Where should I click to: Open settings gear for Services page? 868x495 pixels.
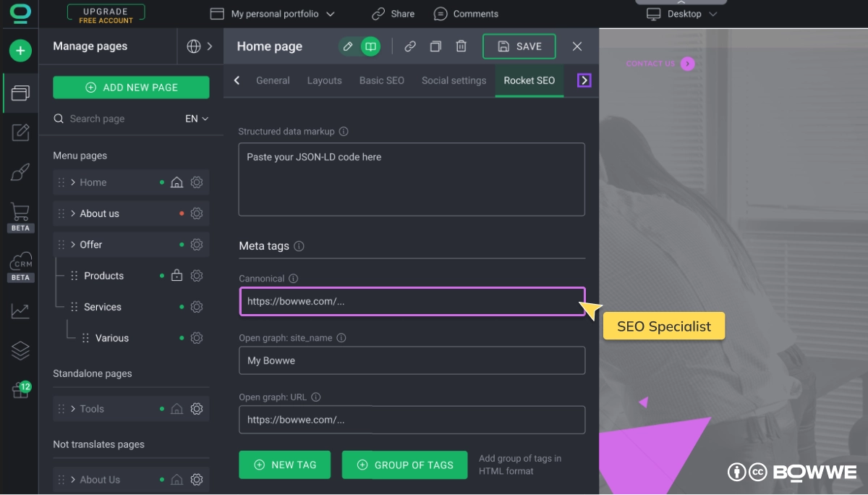(x=196, y=307)
